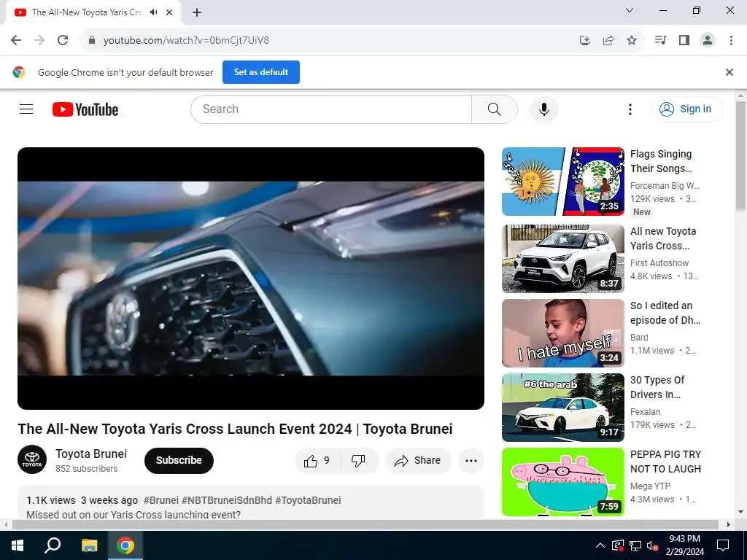This screenshot has height=560, width=747.
Task: Open the #NBTBruneiSdnBhd hashtag link
Action: tap(227, 500)
